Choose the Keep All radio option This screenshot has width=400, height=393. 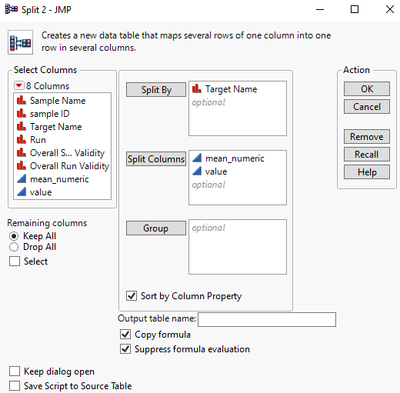tap(14, 236)
